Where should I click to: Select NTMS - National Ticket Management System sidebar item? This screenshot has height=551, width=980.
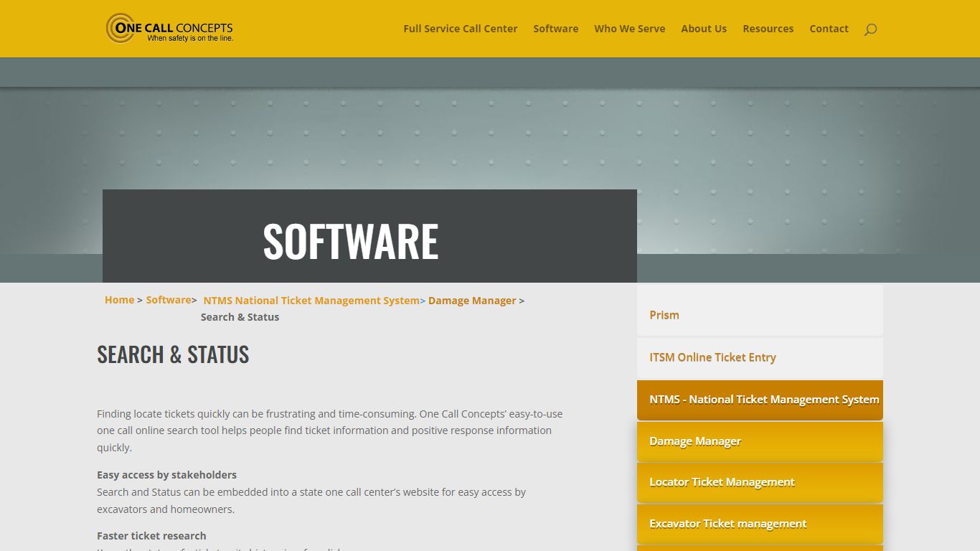pyautogui.click(x=760, y=400)
